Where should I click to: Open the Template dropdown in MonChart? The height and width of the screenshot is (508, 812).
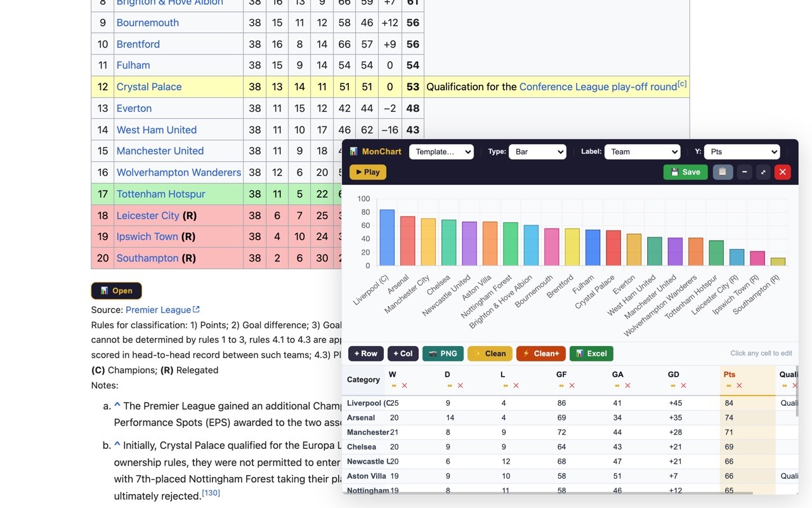point(442,152)
